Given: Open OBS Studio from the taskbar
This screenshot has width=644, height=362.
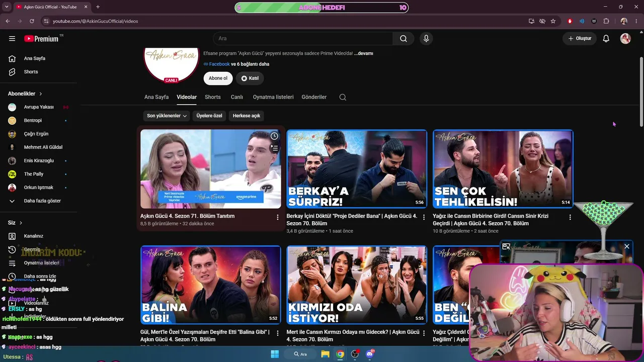Looking at the screenshot, I should pyautogui.click(x=355, y=354).
